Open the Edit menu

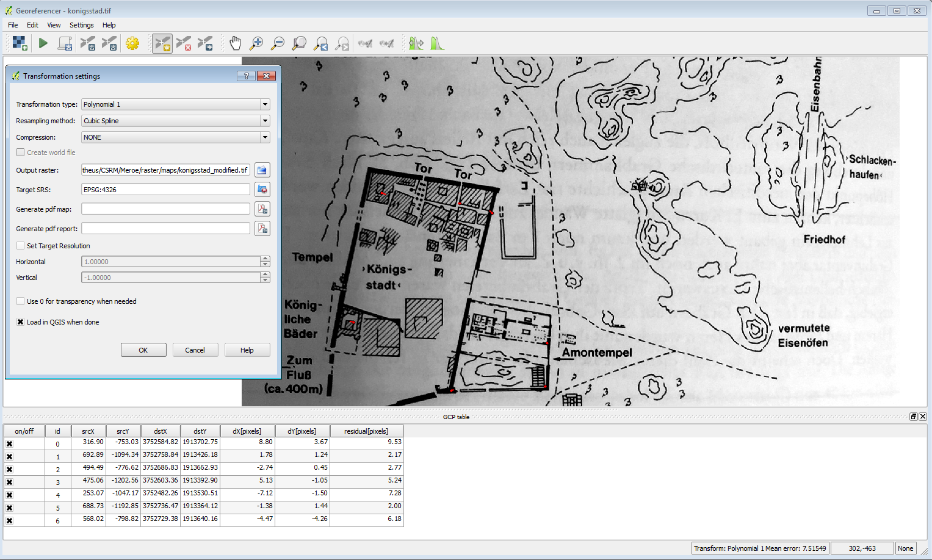(32, 25)
